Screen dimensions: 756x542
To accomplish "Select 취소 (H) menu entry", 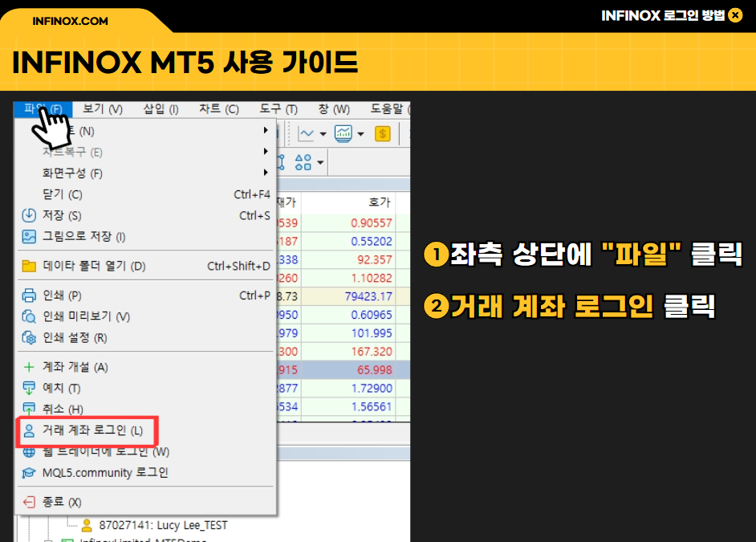I will [145, 409].
